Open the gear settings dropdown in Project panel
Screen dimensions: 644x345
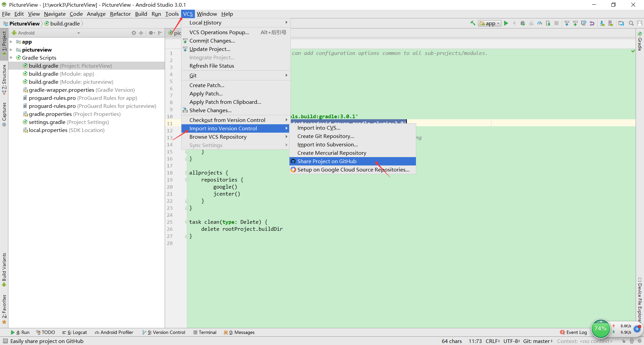(x=152, y=33)
